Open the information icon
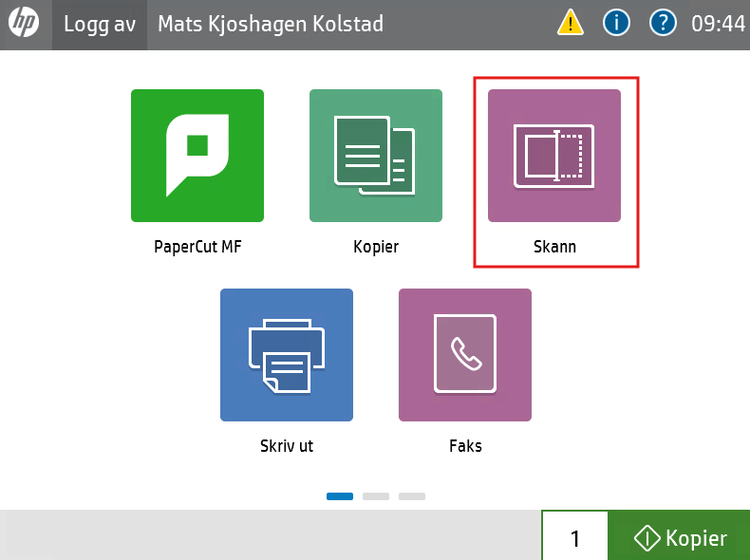 tap(616, 23)
